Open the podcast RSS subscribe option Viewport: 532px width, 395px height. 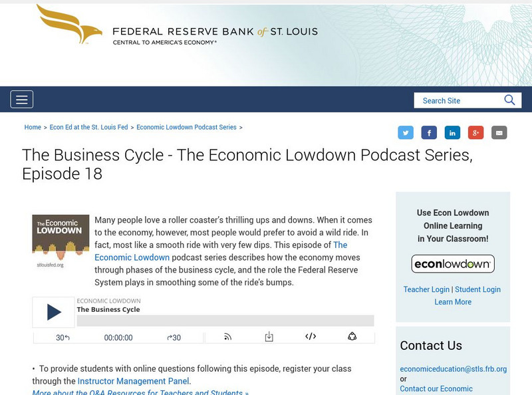[x=228, y=337]
